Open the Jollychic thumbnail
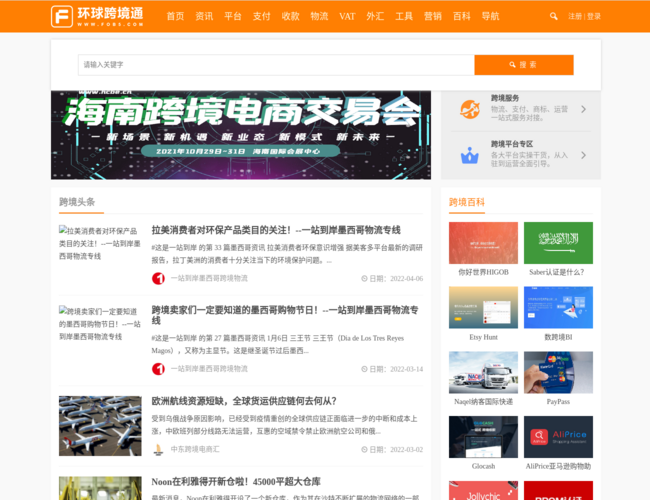The image size is (650, 500). [483, 490]
